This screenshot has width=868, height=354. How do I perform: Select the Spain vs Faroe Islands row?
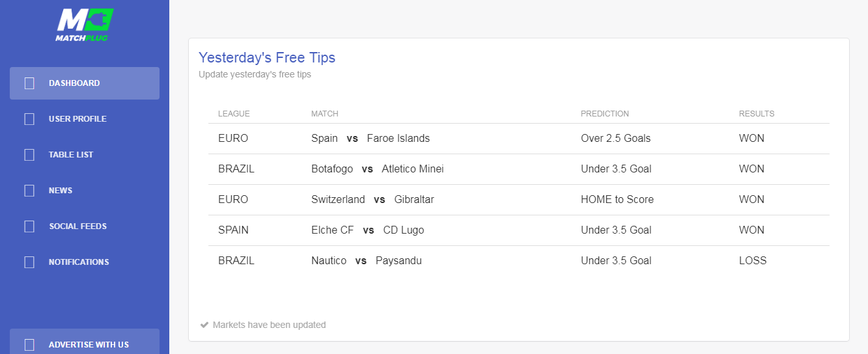tap(519, 139)
